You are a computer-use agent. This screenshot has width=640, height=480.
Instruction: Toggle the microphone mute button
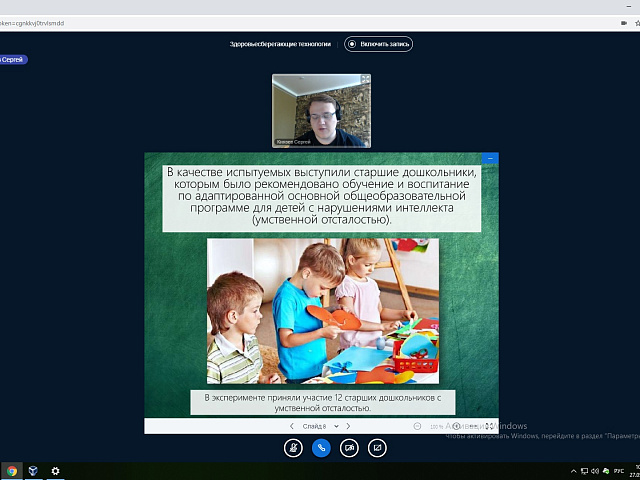tap(293, 448)
